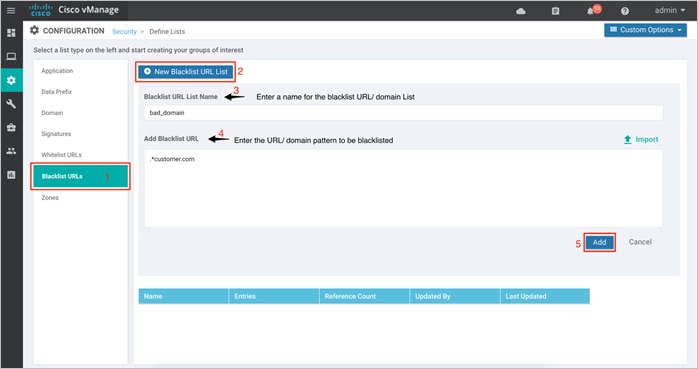This screenshot has width=698, height=369.
Task: Click the Add Blacklist URL text area
Action: coord(403,188)
